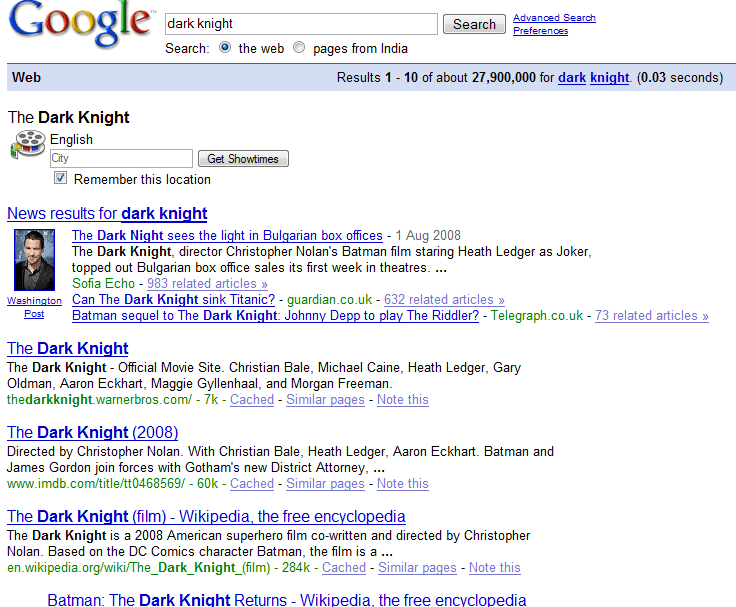Click the Search button
736x607 pixels.
[474, 24]
